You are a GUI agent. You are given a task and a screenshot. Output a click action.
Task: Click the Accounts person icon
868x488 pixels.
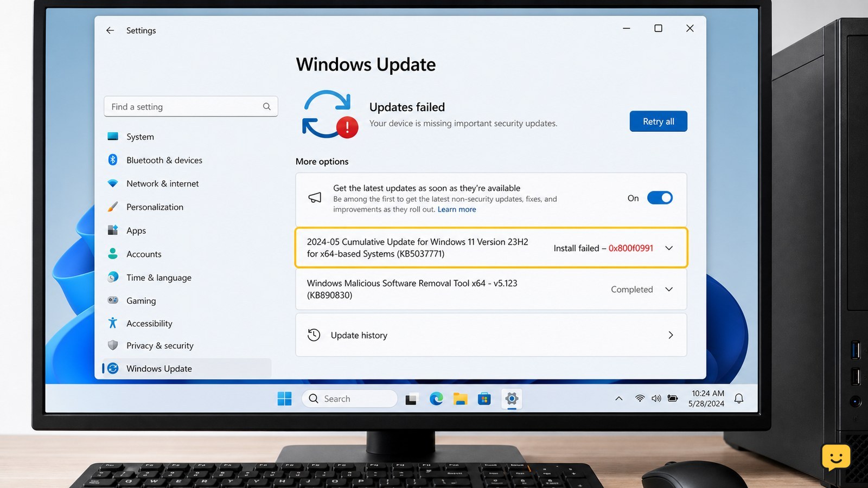[113, 253]
